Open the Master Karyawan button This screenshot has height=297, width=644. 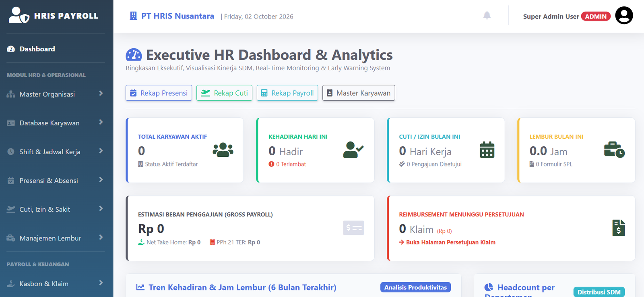click(x=359, y=93)
